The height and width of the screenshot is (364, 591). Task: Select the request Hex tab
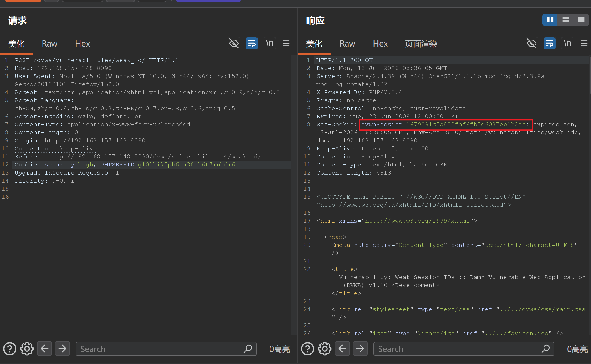click(82, 44)
